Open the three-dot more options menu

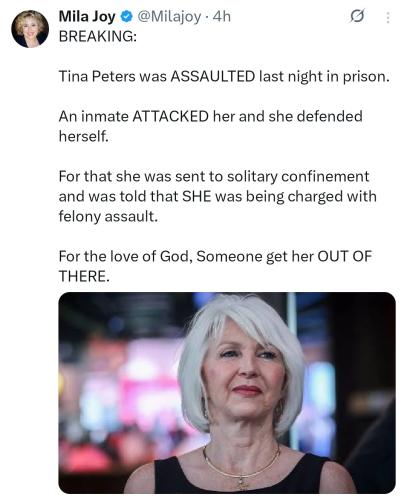(x=388, y=18)
